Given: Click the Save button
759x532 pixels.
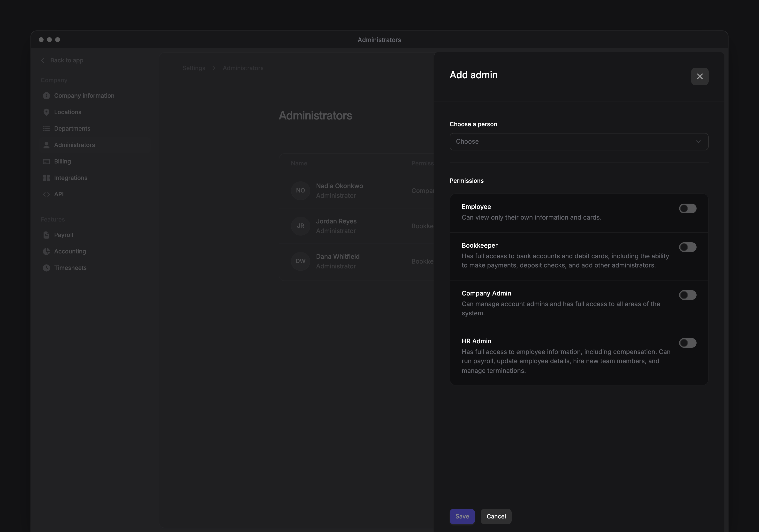Looking at the screenshot, I should click(462, 517).
